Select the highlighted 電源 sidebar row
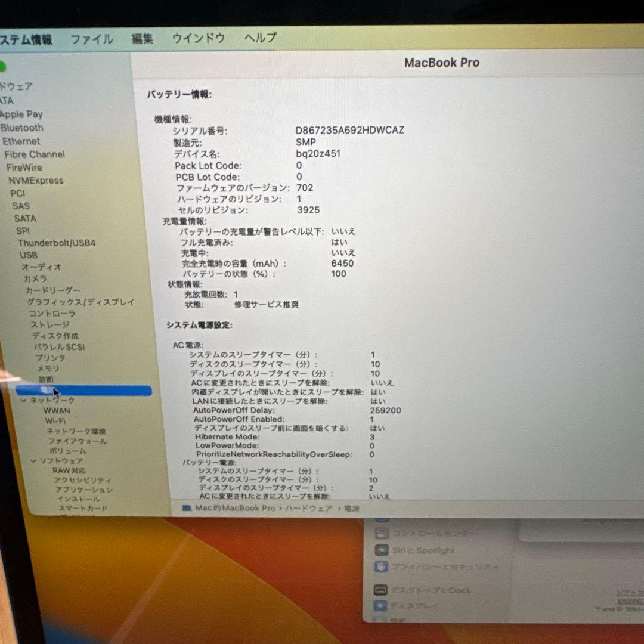Image resolution: width=644 pixels, height=644 pixels. coord(83,391)
